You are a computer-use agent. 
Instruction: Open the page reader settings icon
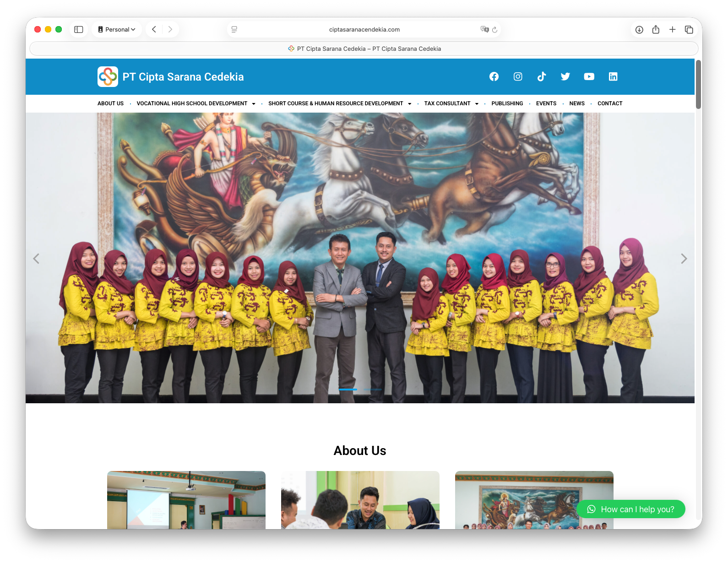coord(234,29)
